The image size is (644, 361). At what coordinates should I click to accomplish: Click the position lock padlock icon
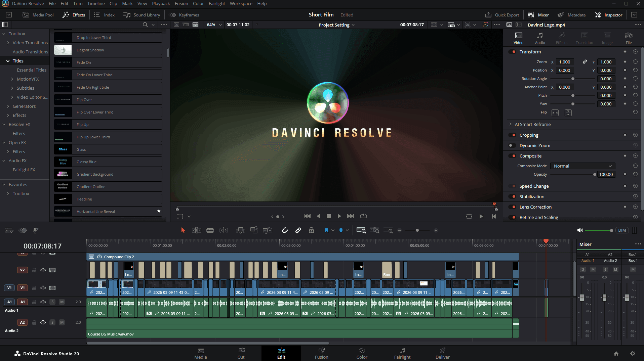point(311,230)
